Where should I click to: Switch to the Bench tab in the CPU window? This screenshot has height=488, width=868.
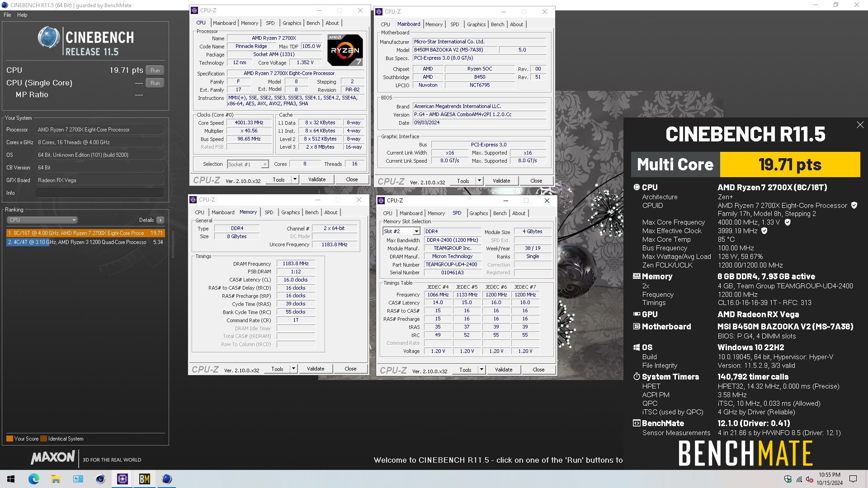[313, 23]
